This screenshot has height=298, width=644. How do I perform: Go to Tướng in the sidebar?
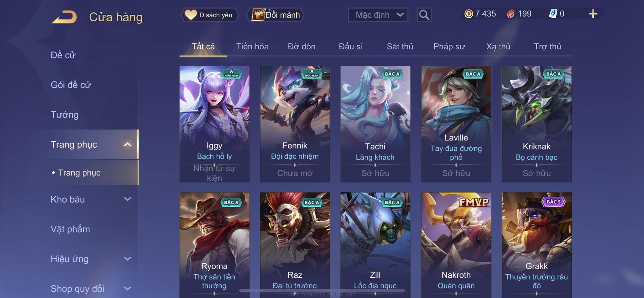coord(64,115)
